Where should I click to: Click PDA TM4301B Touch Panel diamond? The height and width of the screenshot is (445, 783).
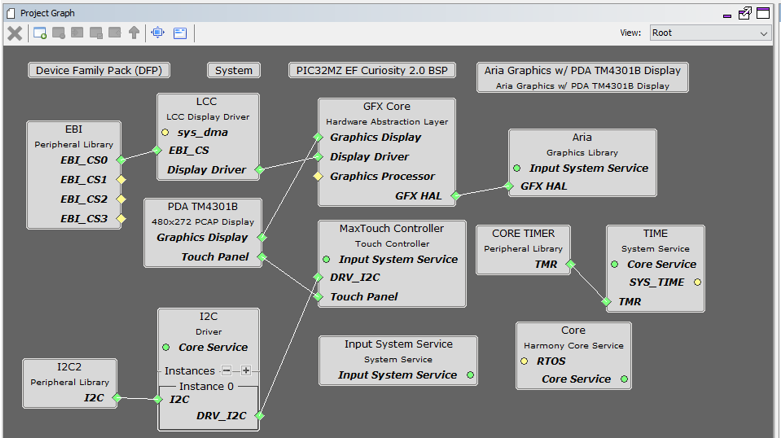click(262, 257)
